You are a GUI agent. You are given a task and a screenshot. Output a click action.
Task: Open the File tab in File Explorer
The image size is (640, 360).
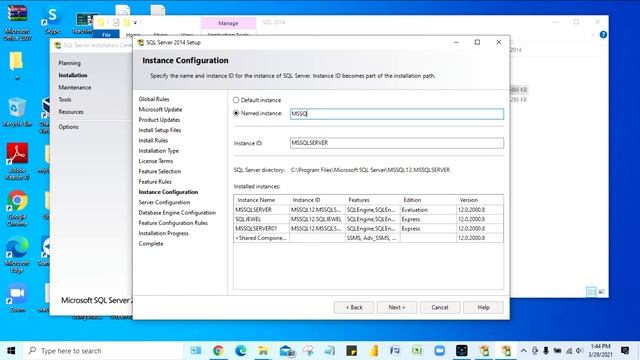point(106,35)
